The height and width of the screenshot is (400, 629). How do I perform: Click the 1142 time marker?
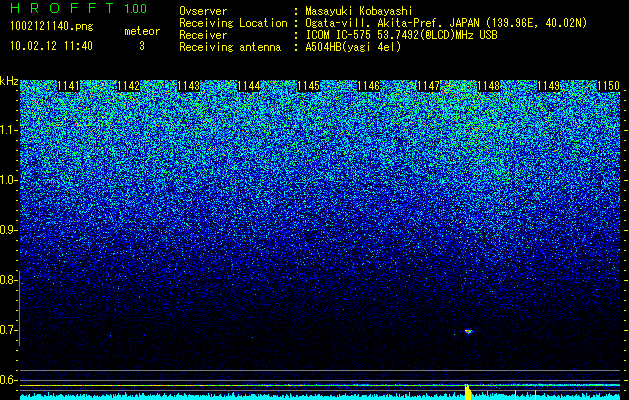click(128, 86)
